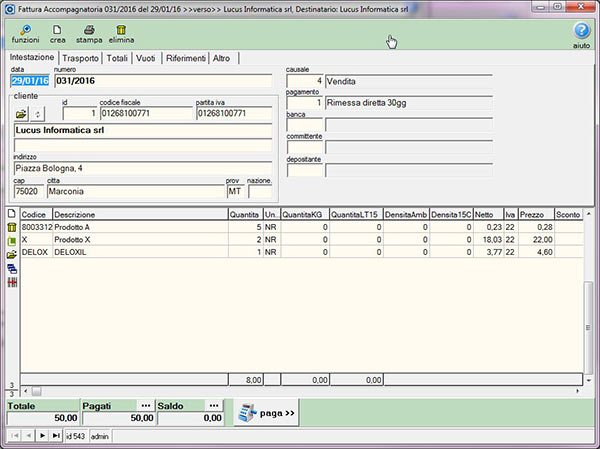
Task: Click the cliente id field
Action: 80,113
